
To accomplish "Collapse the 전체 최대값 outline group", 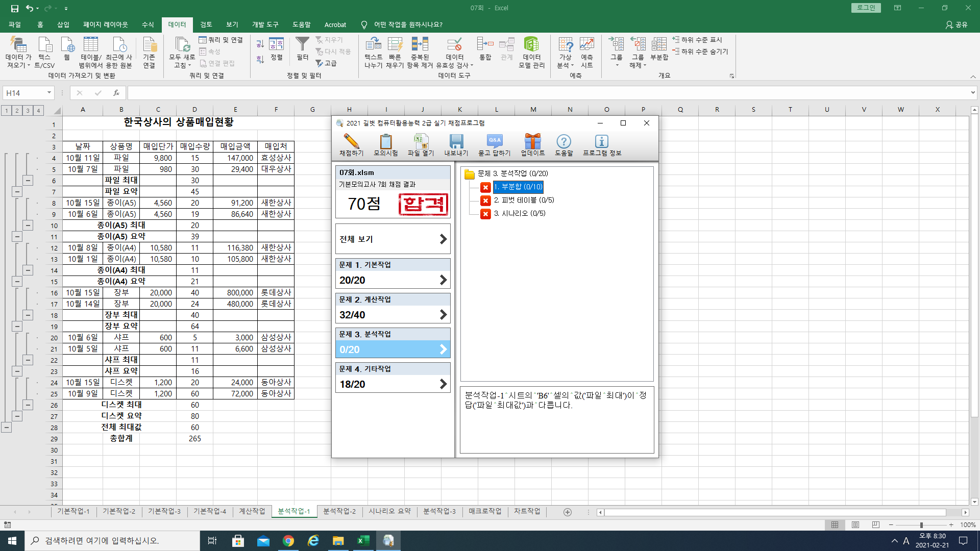I will click(x=7, y=428).
